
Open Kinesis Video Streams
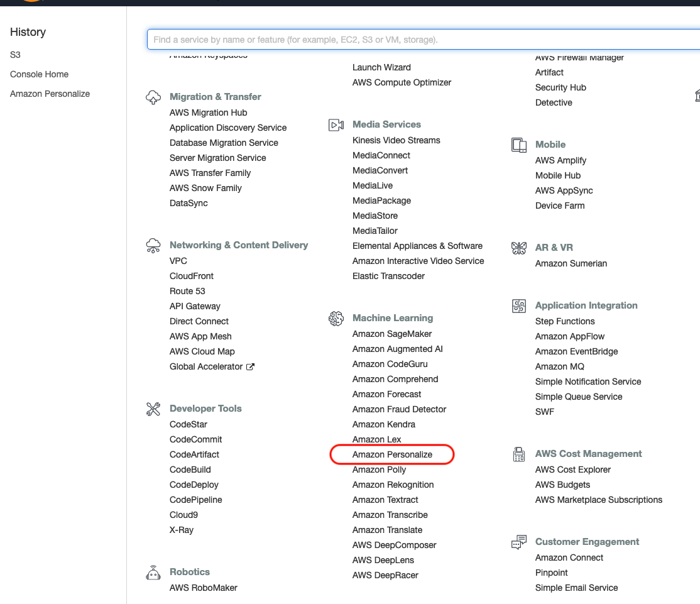tap(396, 140)
